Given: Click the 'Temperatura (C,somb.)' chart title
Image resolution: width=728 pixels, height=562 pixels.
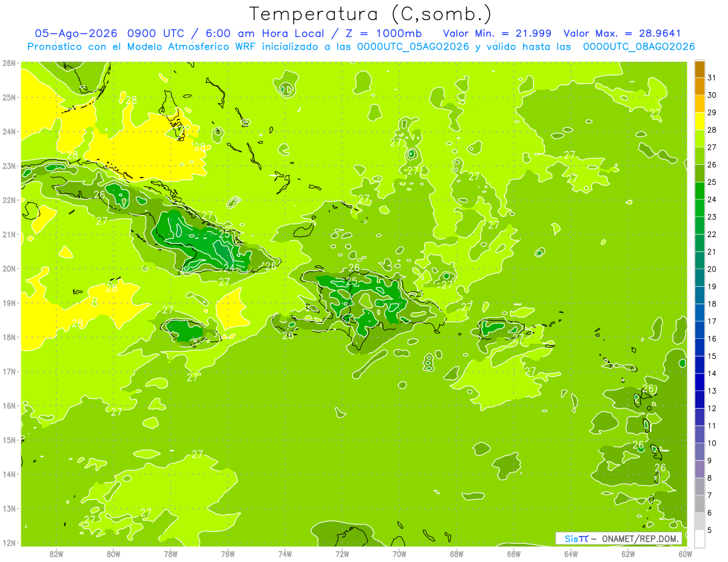Looking at the screenshot, I should [371, 14].
